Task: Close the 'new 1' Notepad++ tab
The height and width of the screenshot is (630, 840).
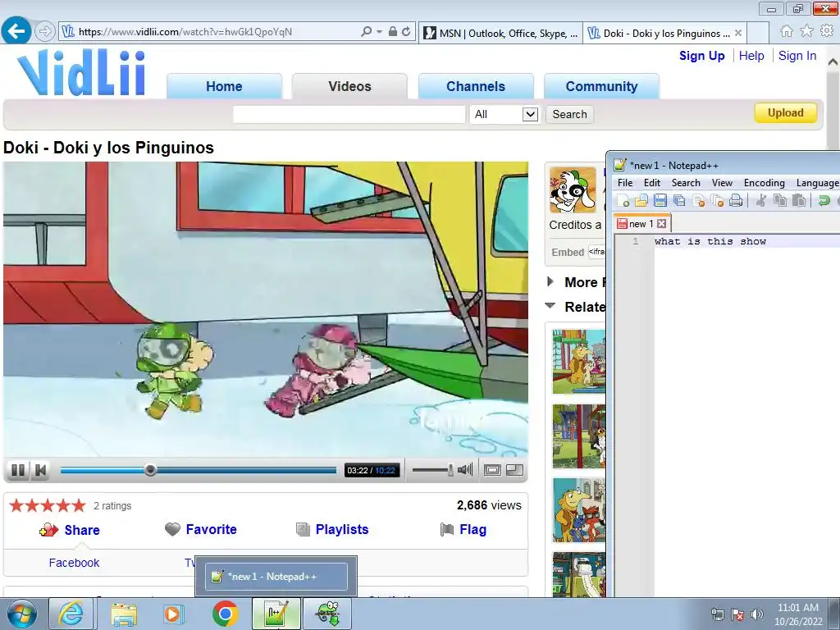Action: coord(662,223)
